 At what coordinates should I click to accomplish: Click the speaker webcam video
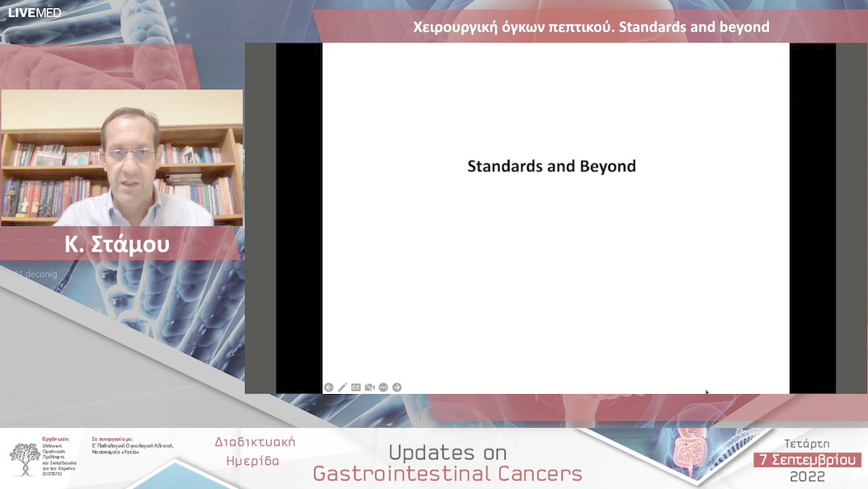122,158
